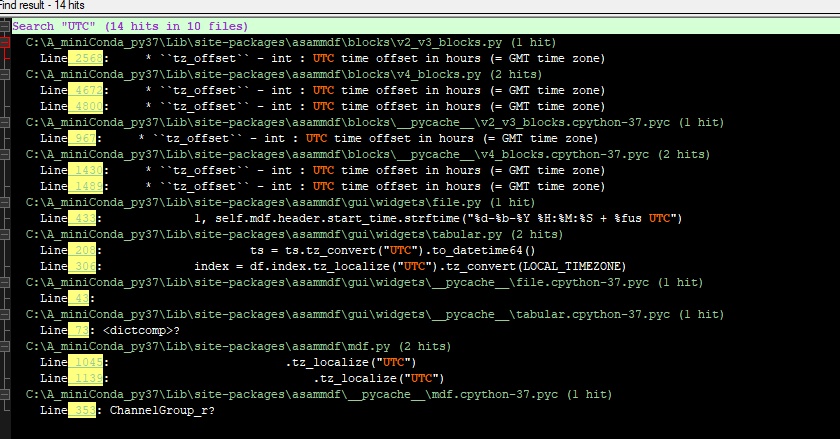Open df.index.tz_localize result at Line 306

[333, 266]
